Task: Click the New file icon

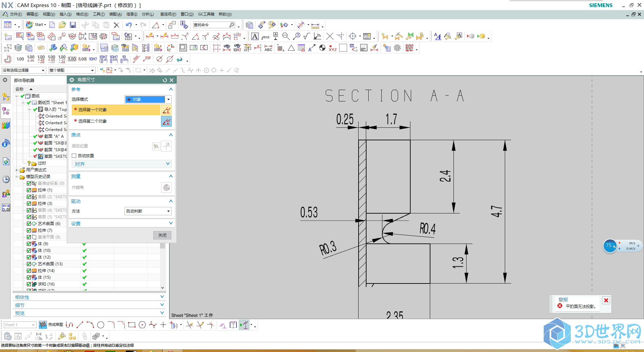Action: [52, 25]
